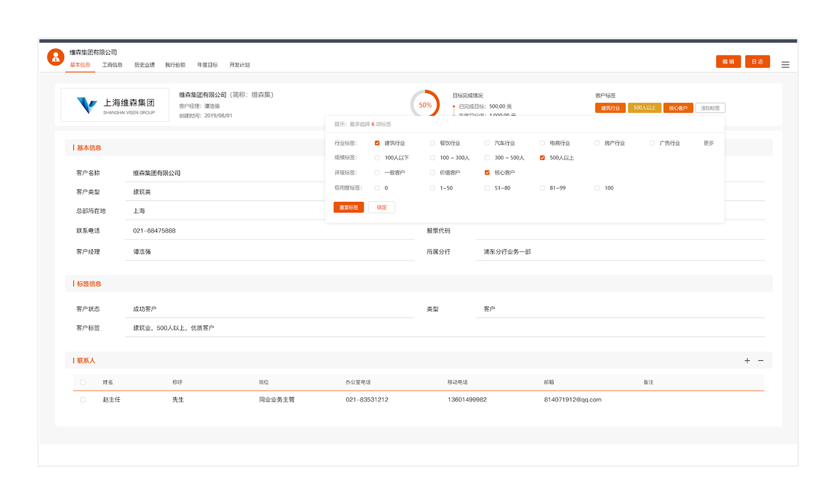836x504 pixels.
Task: Click the 50% progress ring
Action: pyautogui.click(x=425, y=104)
